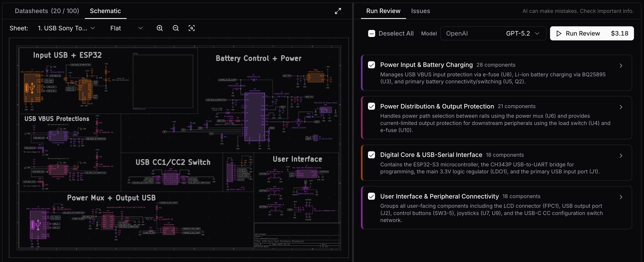Expand User Interface & Peripheral Connectivity details

coord(621,197)
